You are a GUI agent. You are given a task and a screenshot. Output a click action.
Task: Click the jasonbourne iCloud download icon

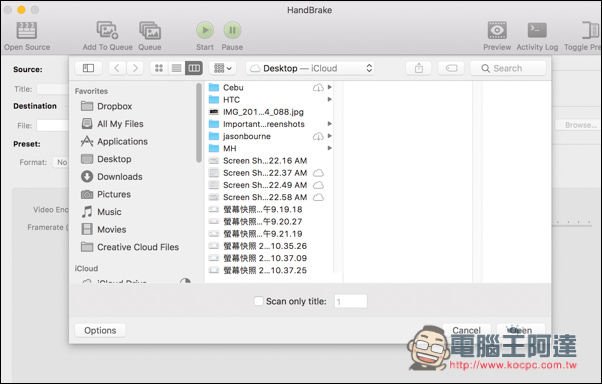[x=318, y=136]
